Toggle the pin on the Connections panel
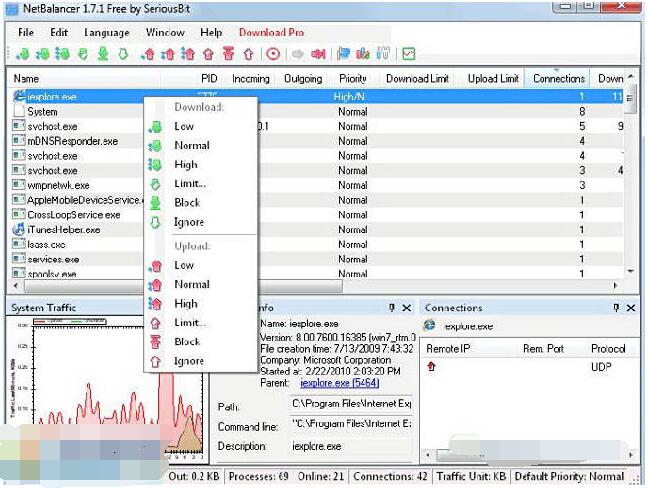Viewport: 648px width, 488px height. coord(616,308)
